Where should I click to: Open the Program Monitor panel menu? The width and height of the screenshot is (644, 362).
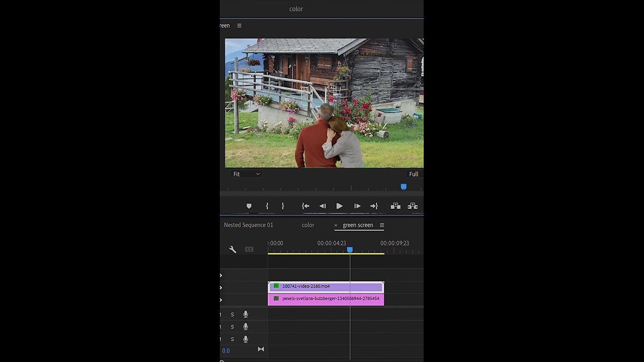click(239, 26)
